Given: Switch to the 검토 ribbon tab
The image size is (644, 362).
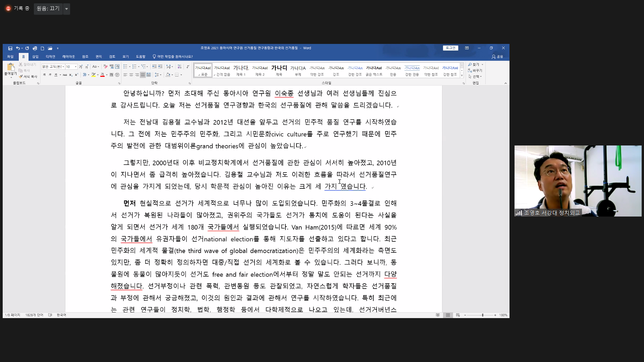Looking at the screenshot, I should coord(112,57).
